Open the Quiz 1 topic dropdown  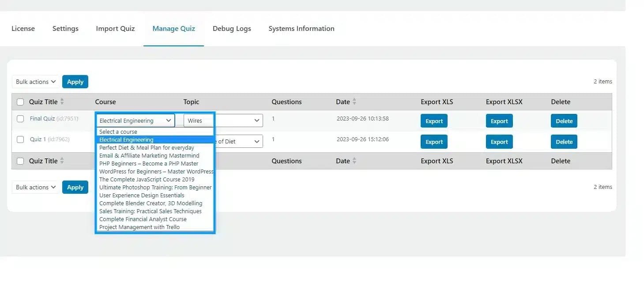click(238, 141)
